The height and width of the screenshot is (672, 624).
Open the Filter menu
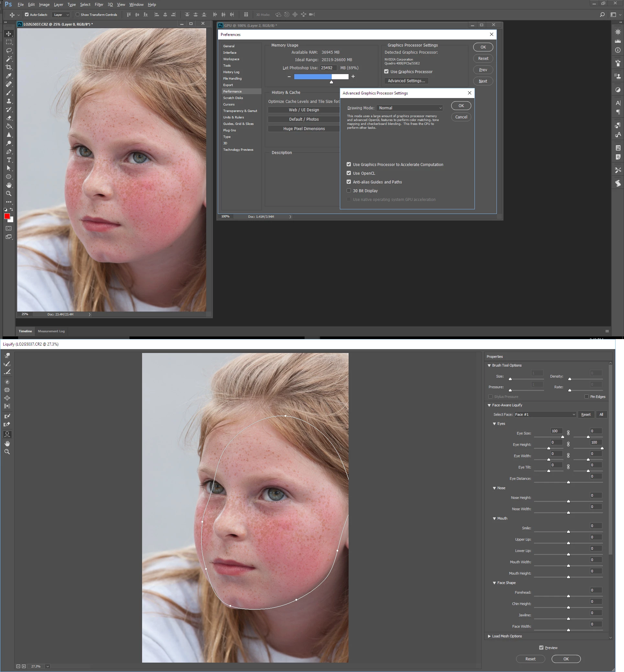pyautogui.click(x=99, y=5)
